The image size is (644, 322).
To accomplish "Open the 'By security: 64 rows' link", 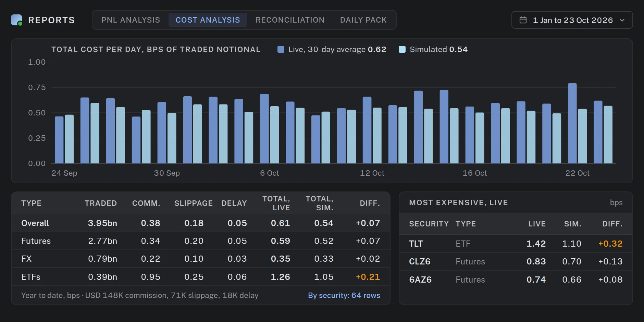I will click(344, 295).
